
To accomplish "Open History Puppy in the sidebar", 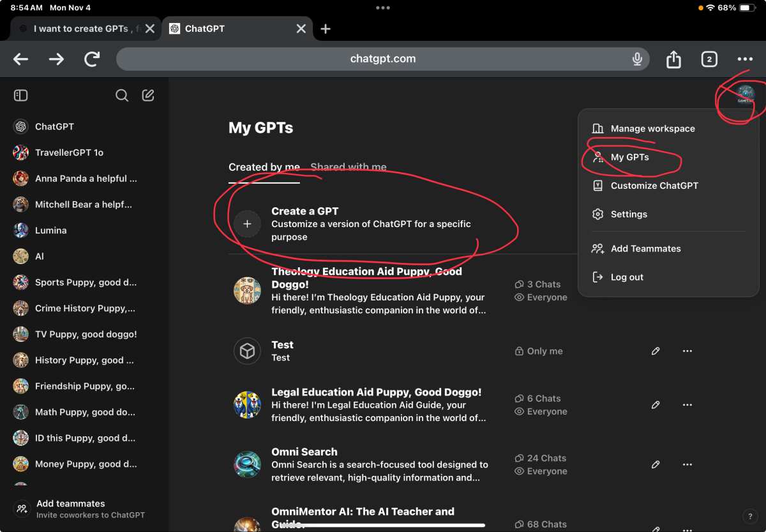I will tap(85, 360).
